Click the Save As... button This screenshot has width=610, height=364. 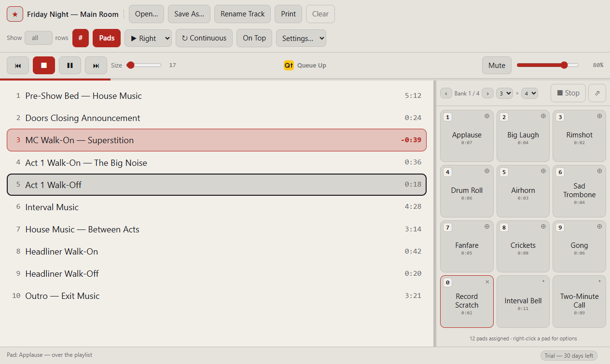[189, 14]
